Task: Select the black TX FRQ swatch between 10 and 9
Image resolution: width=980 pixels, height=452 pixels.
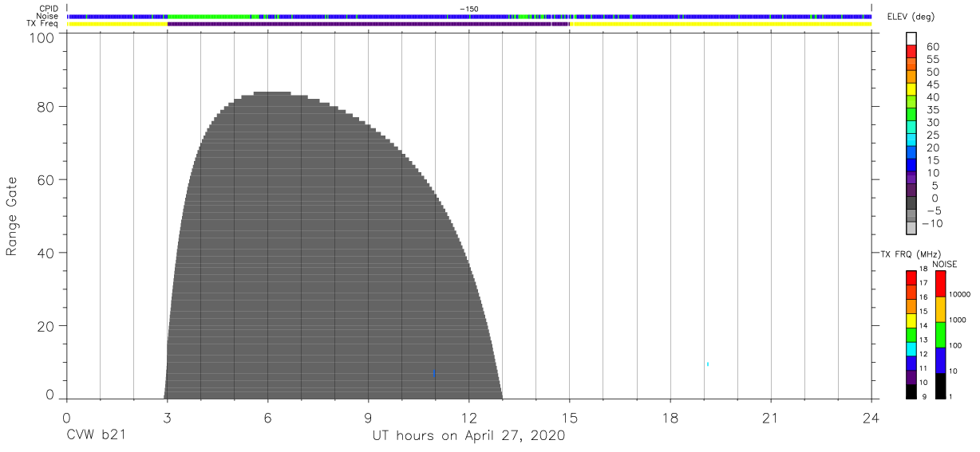Action: [x=911, y=391]
